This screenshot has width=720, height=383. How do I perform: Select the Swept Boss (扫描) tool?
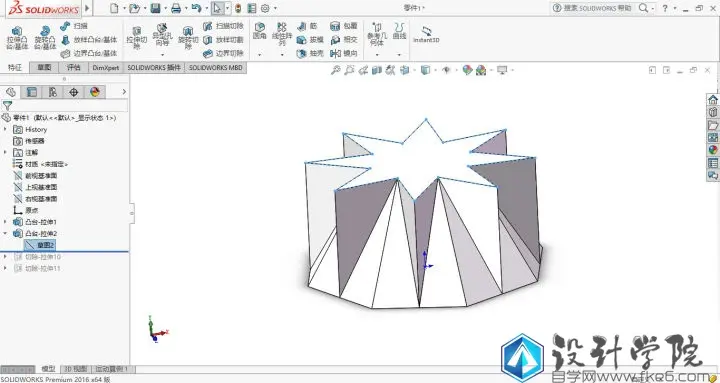click(x=74, y=26)
